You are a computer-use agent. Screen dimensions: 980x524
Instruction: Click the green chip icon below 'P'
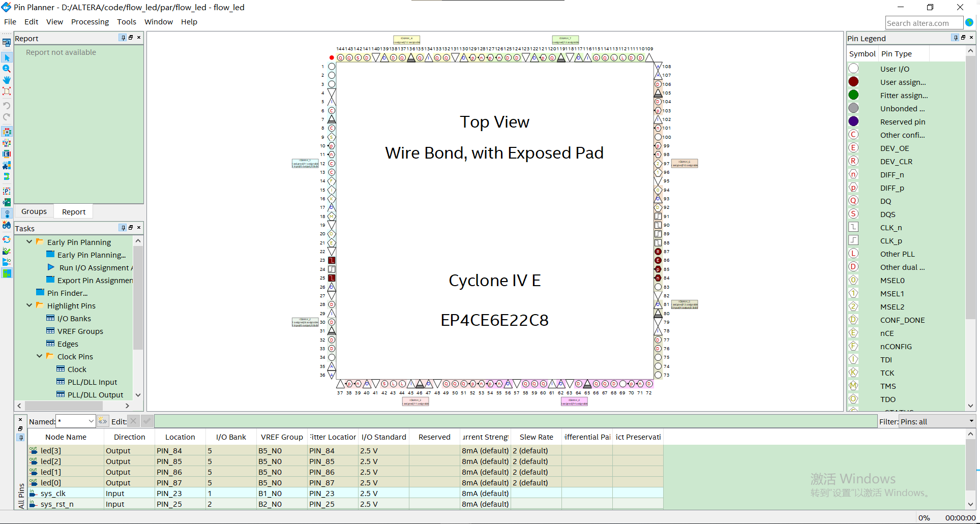coord(7,202)
